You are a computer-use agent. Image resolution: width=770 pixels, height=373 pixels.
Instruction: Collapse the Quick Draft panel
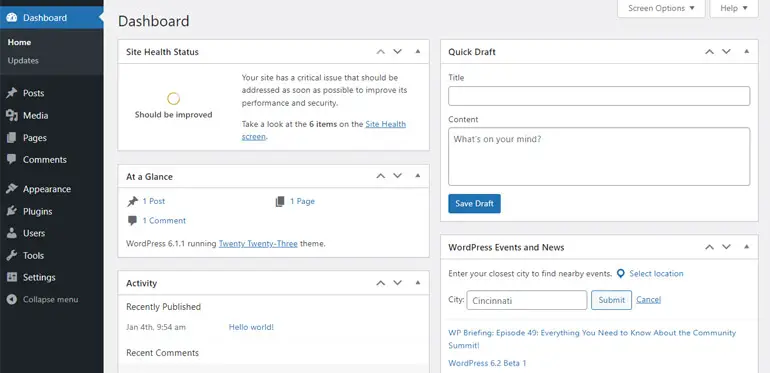(x=746, y=52)
